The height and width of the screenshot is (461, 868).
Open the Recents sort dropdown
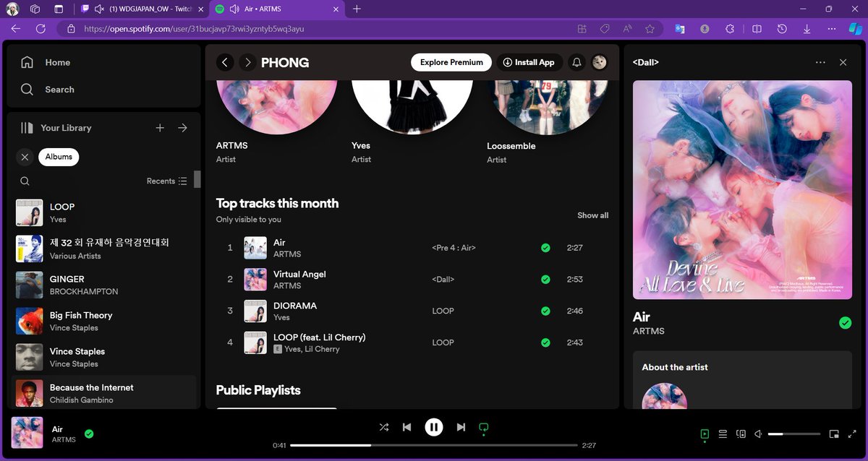(167, 181)
